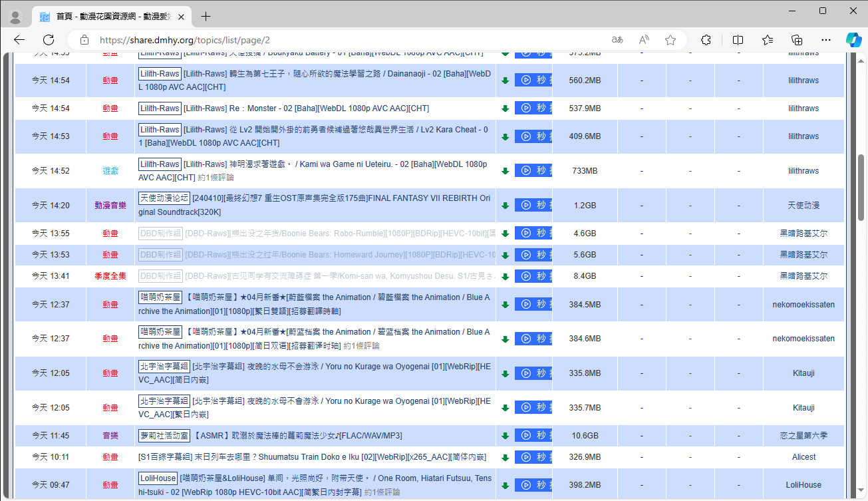Open FINAL FANTASY VII REBIRTH soundtrack title

pyautogui.click(x=315, y=206)
